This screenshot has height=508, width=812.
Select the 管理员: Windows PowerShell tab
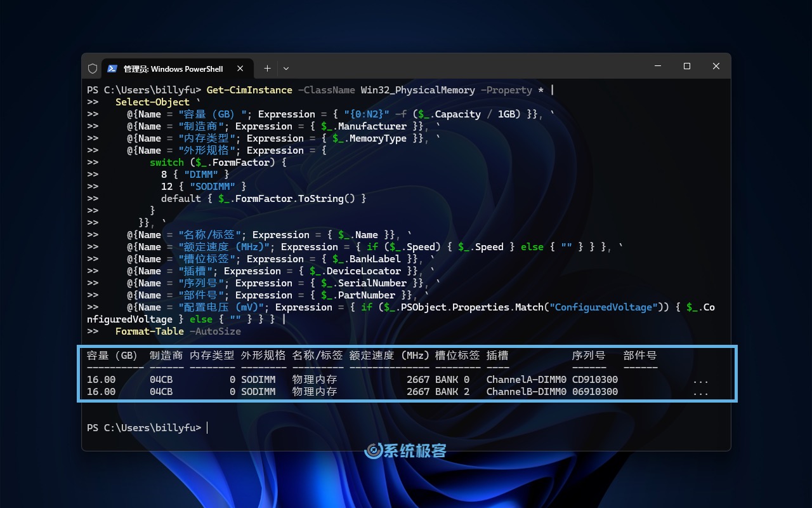173,69
